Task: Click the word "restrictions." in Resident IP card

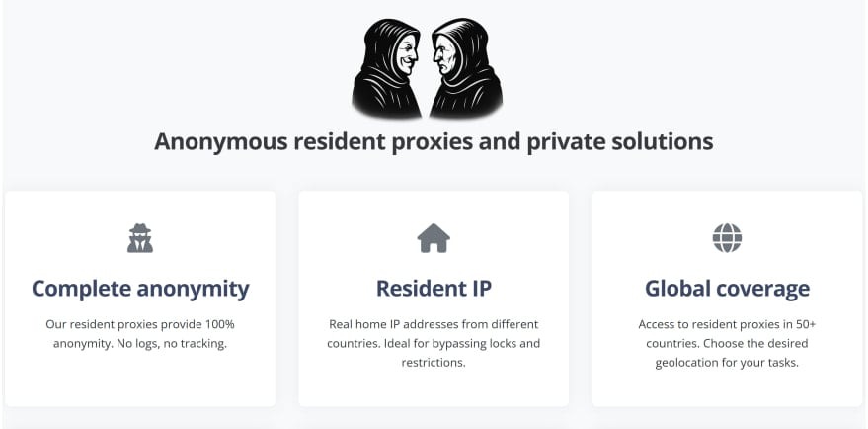Action: (434, 362)
